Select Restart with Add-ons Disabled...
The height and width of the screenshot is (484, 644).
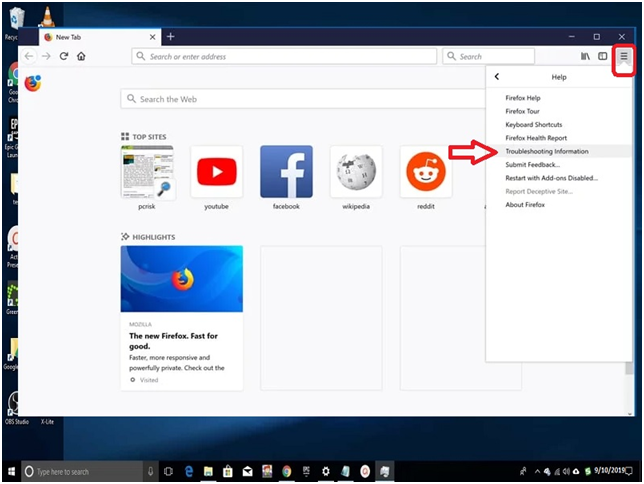tap(551, 178)
